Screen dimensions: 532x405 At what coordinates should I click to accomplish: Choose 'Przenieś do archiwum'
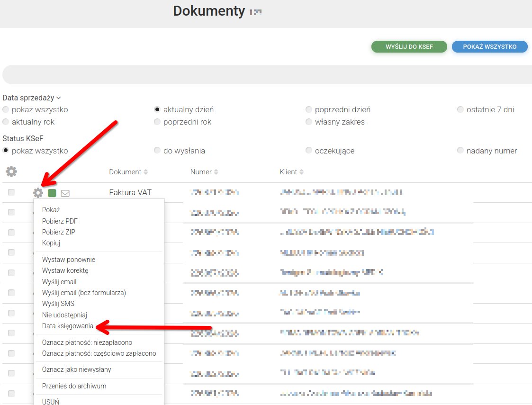pyautogui.click(x=74, y=386)
